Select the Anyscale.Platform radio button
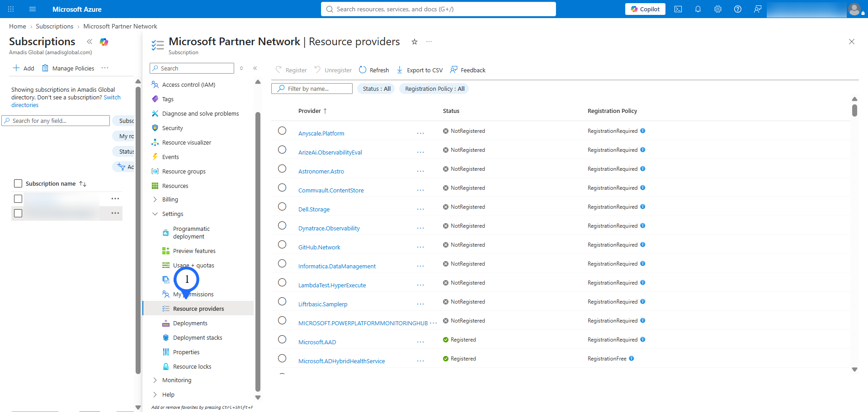The image size is (868, 412). pos(282,131)
